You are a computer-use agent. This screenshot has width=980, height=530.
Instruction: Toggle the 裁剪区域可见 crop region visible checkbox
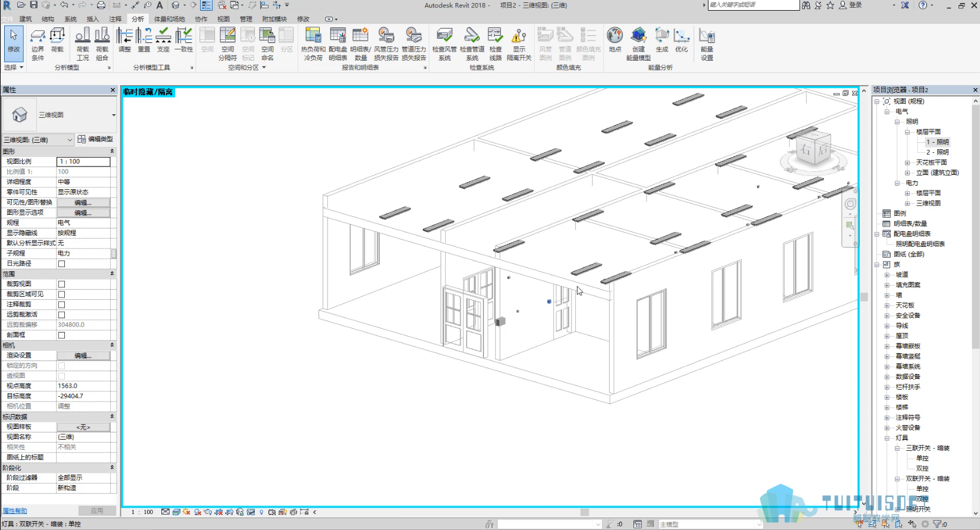[61, 294]
